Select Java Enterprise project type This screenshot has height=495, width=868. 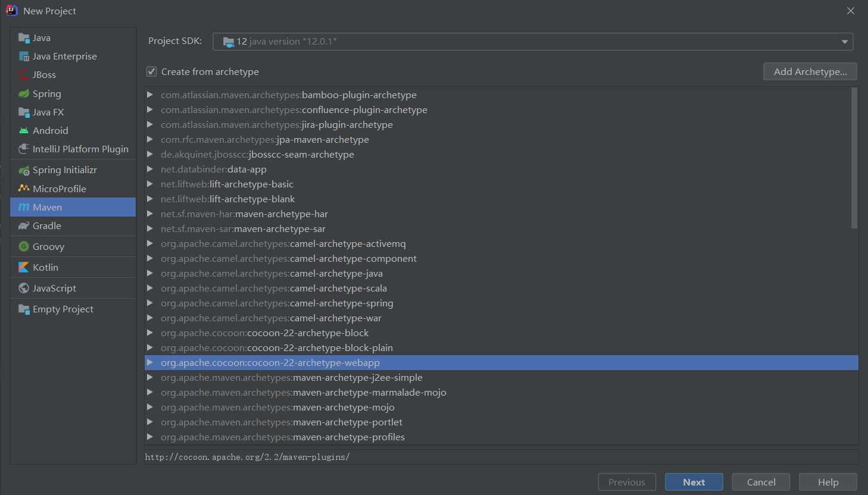coord(73,57)
